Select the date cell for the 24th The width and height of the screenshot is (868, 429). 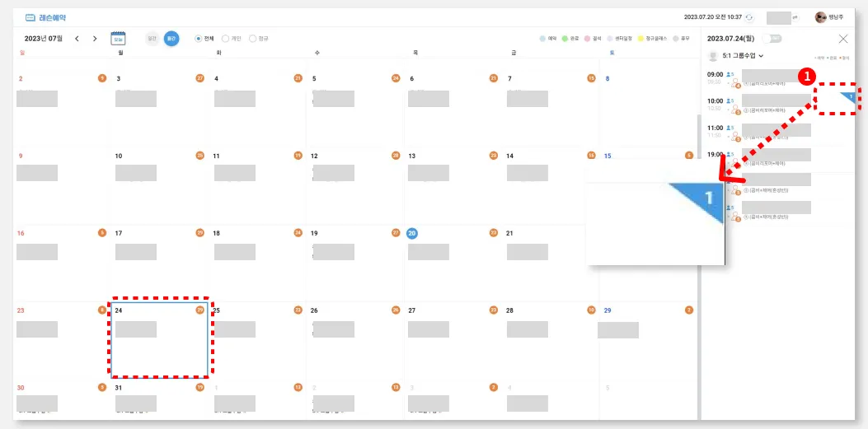tap(160, 338)
